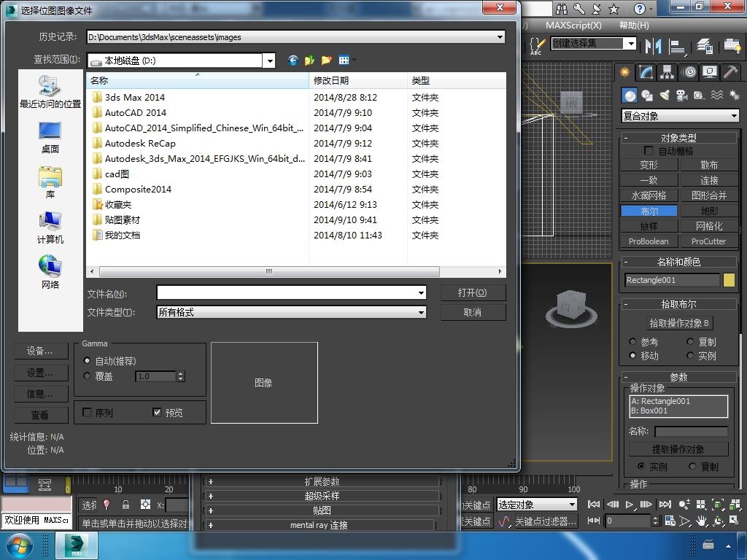
Task: Click the Mirror tool in 3ds Max toolbar
Action: (653, 46)
